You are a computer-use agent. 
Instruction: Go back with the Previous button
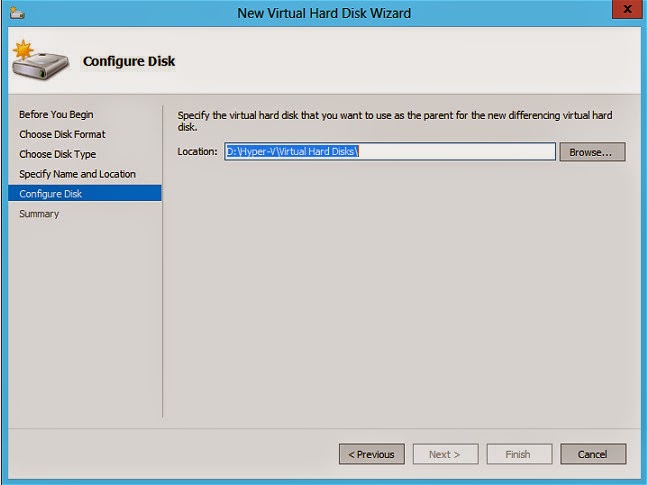[371, 454]
